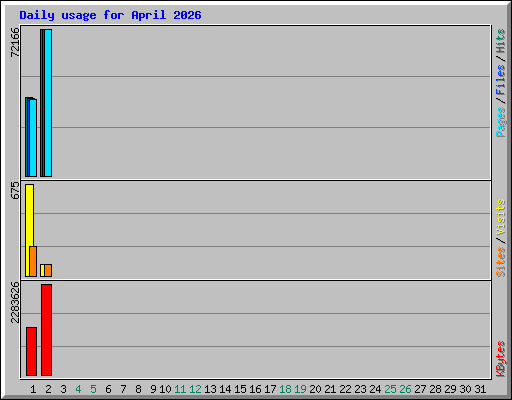
Task: Click the KBytes legend label
Action: (501, 359)
